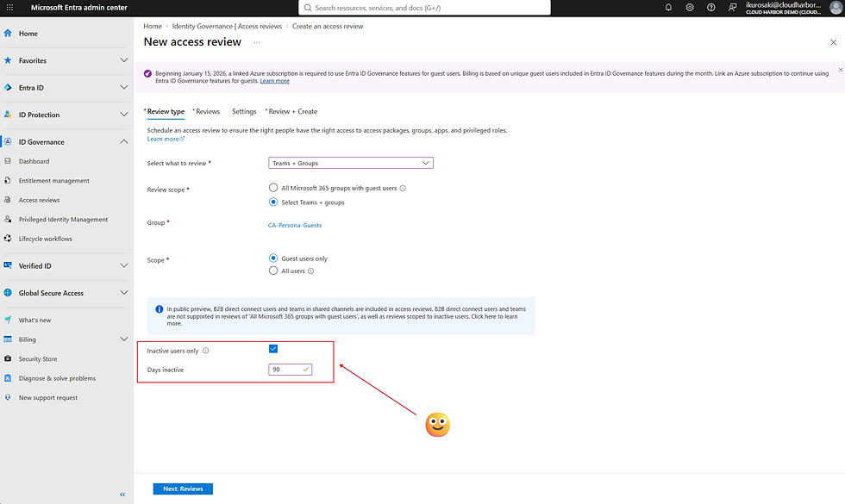The image size is (845, 504).
Task: Collapse the sidebar with double chevron
Action: [122, 495]
